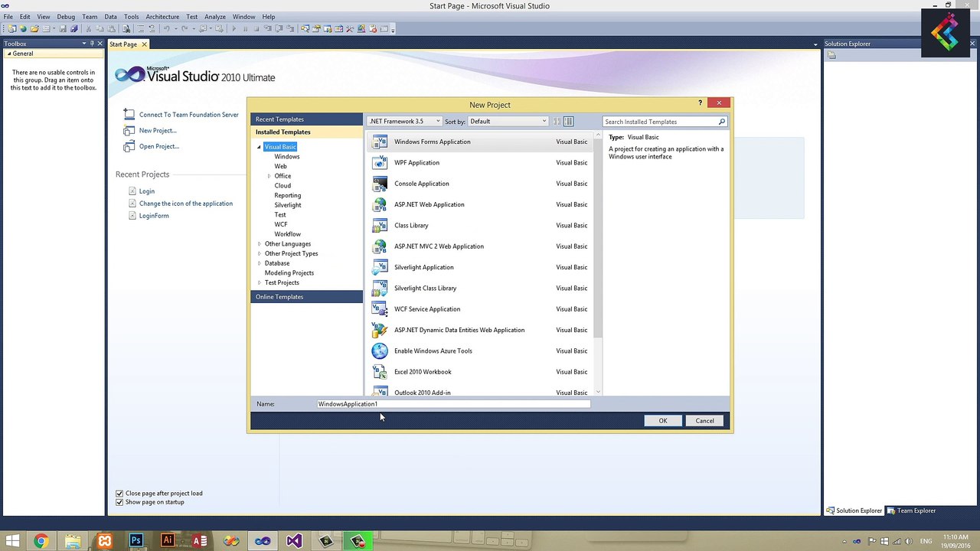Open Adobe Illustrator from the taskbar
This screenshot has height=551, width=980.
click(x=168, y=541)
